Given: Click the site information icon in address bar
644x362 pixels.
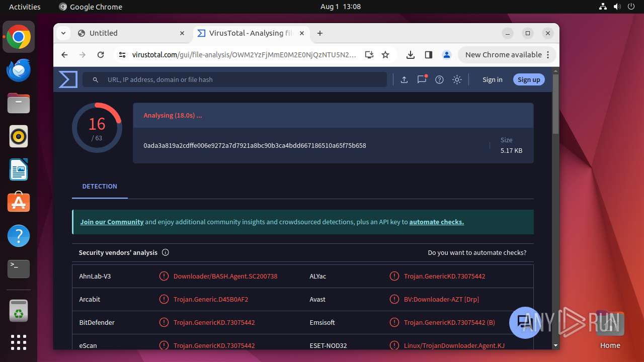Looking at the screenshot, I should point(122,55).
